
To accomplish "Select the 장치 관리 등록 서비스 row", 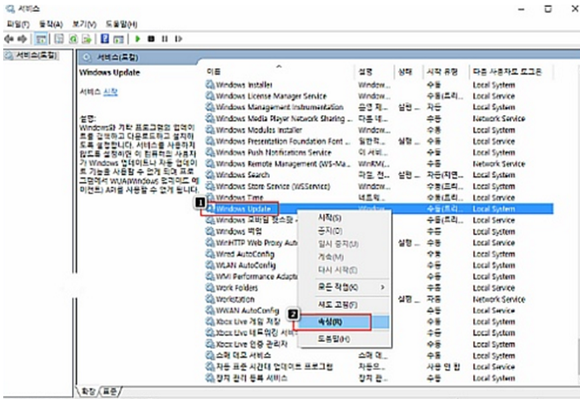I will [379, 378].
